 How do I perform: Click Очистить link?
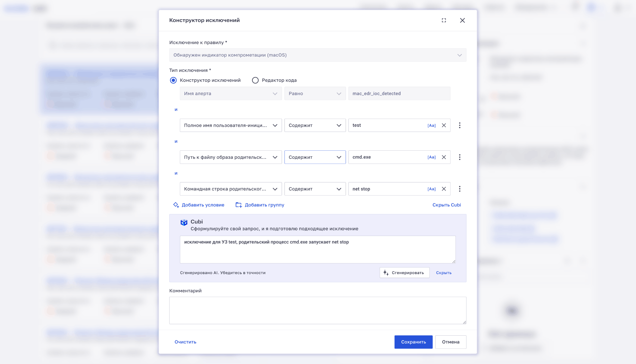point(185,342)
